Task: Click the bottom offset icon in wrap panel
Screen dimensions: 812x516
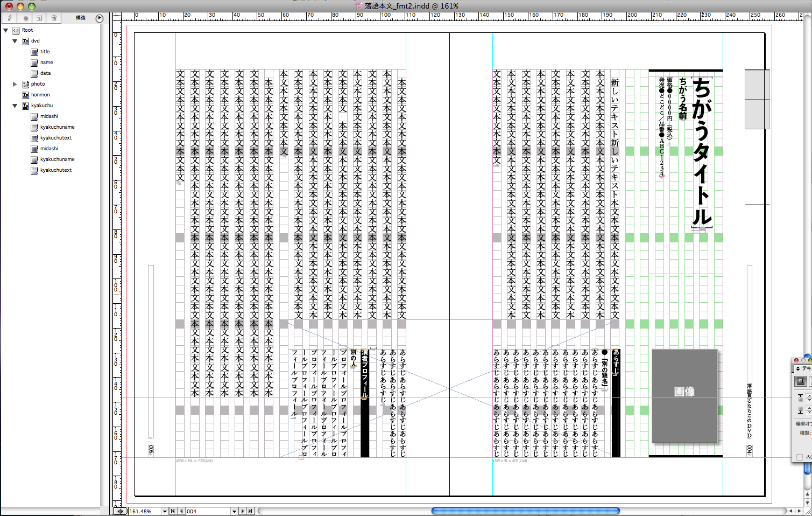Action: point(801,410)
